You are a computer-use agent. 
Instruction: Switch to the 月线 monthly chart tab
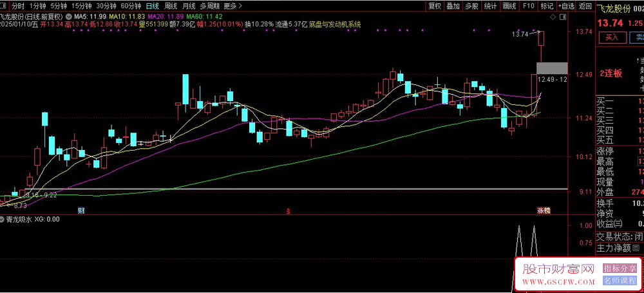tap(189, 6)
